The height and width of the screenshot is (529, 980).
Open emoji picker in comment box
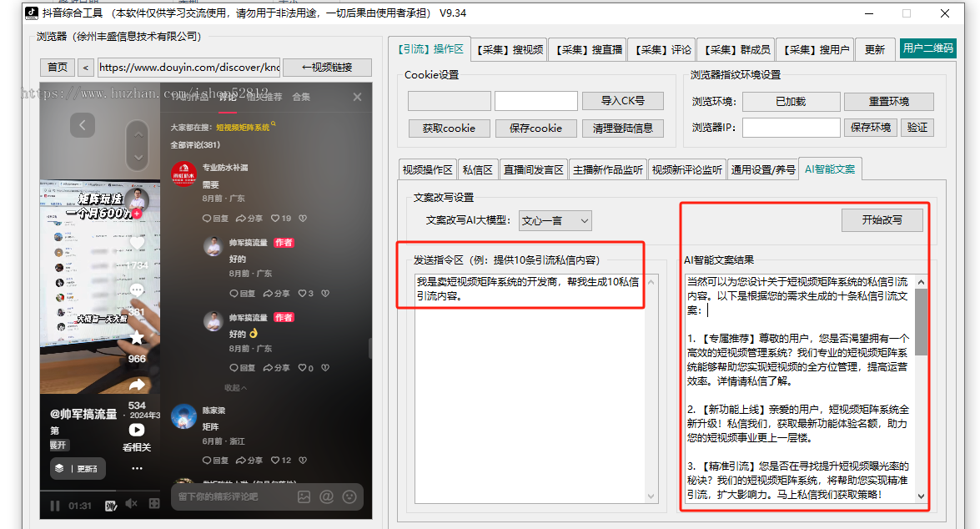point(349,496)
